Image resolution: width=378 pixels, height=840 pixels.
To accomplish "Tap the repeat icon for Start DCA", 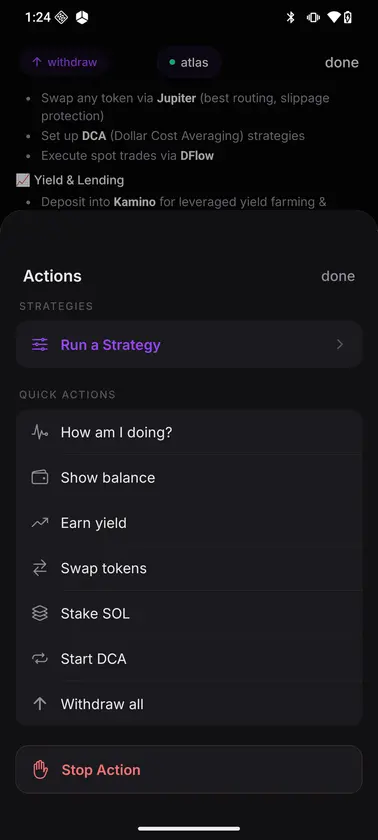I will click(40, 658).
